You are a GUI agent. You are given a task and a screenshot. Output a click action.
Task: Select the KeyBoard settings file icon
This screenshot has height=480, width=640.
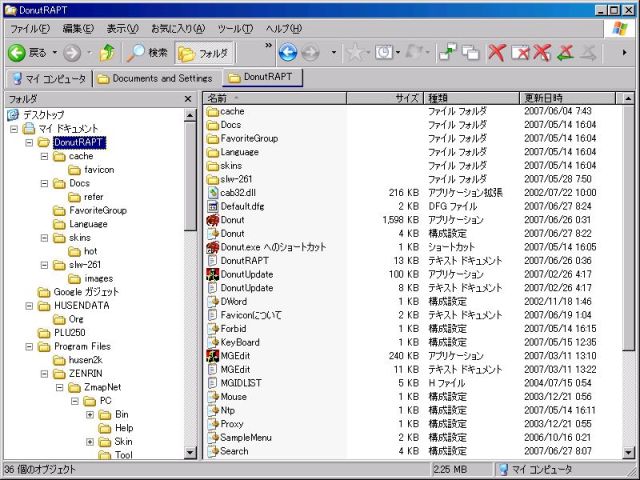pos(213,342)
